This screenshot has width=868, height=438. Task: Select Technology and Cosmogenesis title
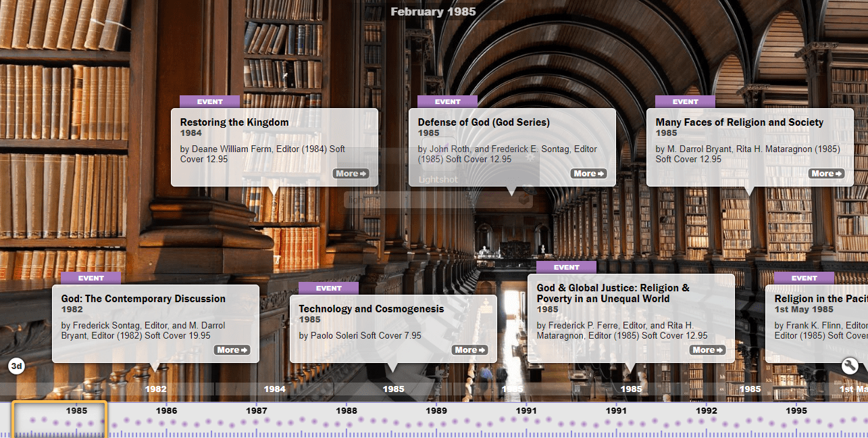372,309
